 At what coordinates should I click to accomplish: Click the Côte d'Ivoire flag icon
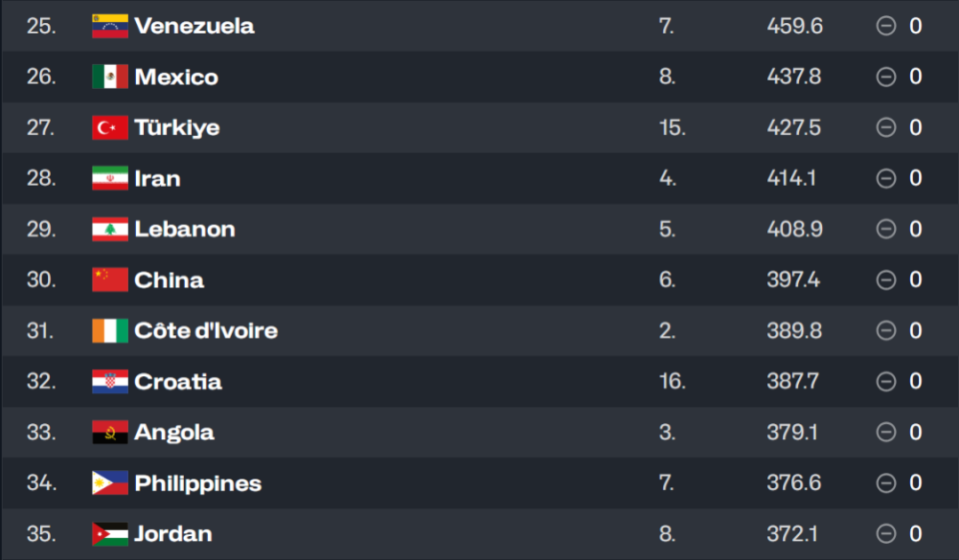pos(110,330)
